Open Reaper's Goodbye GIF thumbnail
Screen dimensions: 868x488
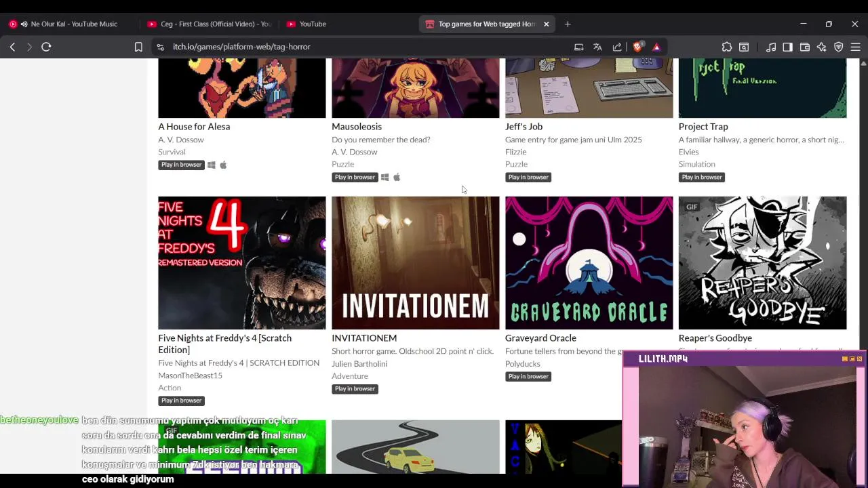[763, 263]
